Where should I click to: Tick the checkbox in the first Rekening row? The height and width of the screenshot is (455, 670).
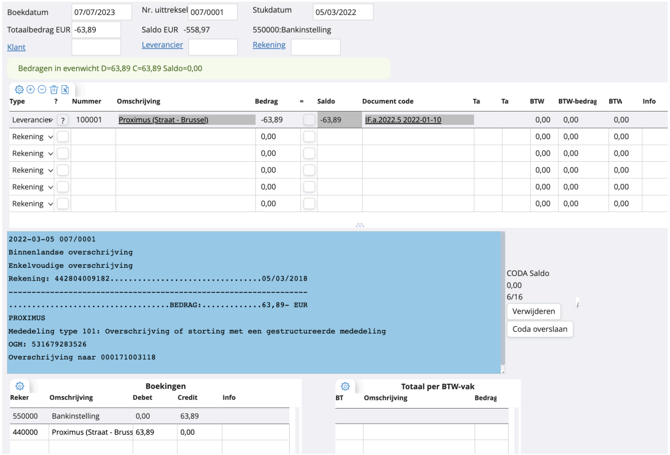tap(62, 137)
